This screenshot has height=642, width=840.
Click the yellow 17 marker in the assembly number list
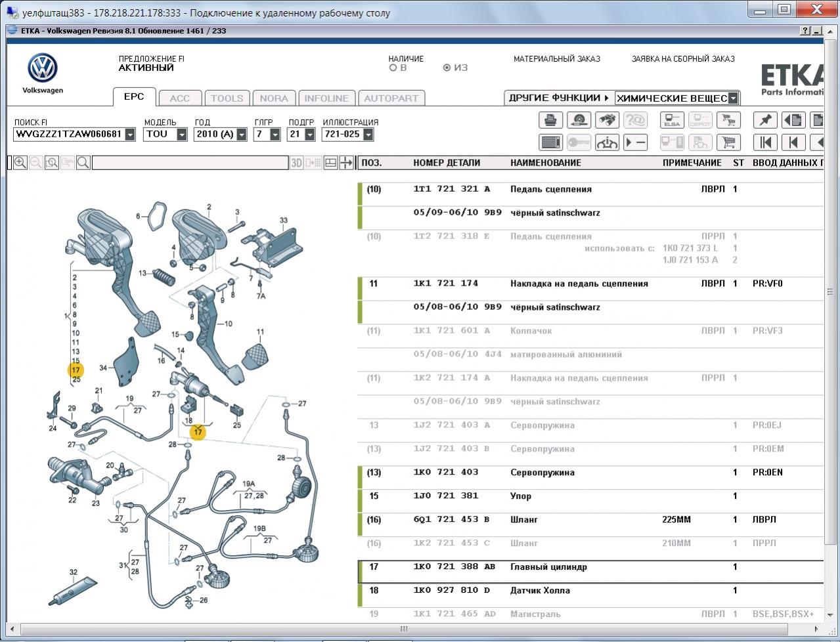pos(76,370)
